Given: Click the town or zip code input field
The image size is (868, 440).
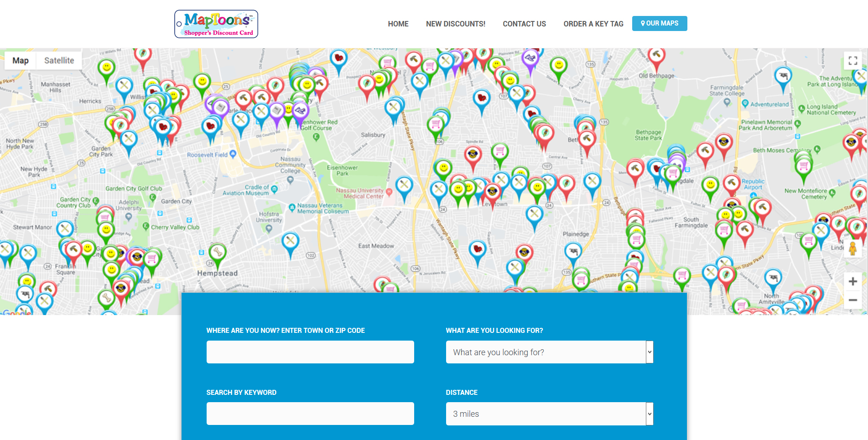Looking at the screenshot, I should (310, 352).
